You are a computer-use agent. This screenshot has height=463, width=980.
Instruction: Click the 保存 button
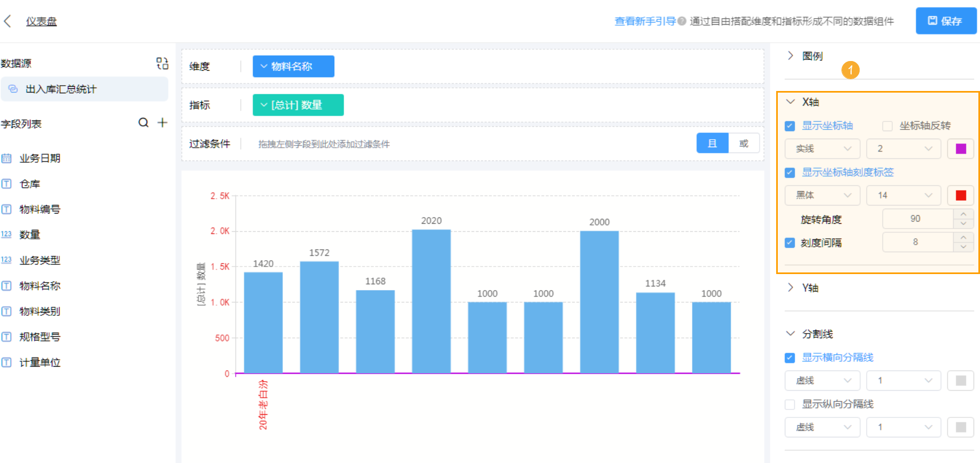click(x=945, y=21)
